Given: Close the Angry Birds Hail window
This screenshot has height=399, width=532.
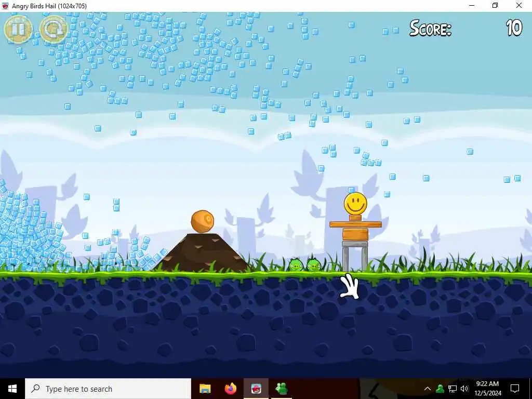Looking at the screenshot, I should coord(519,6).
